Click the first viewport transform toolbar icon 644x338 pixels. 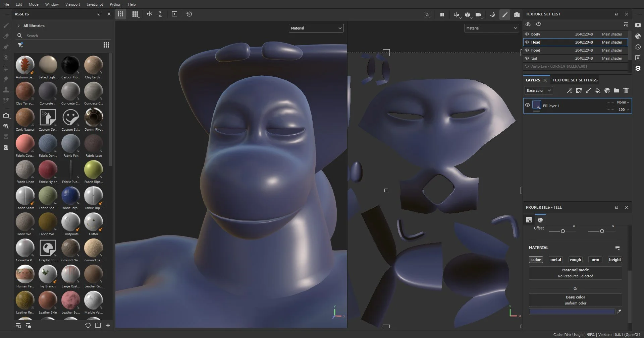pos(121,14)
